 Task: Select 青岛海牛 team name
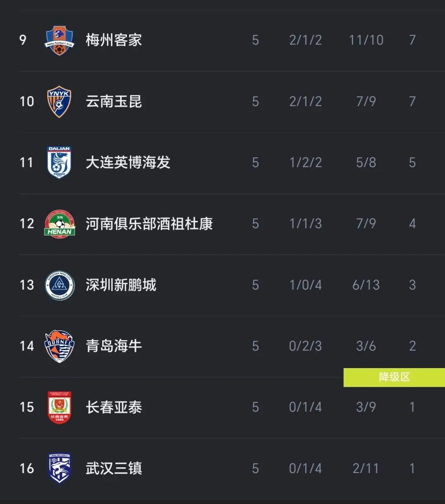[114, 346]
